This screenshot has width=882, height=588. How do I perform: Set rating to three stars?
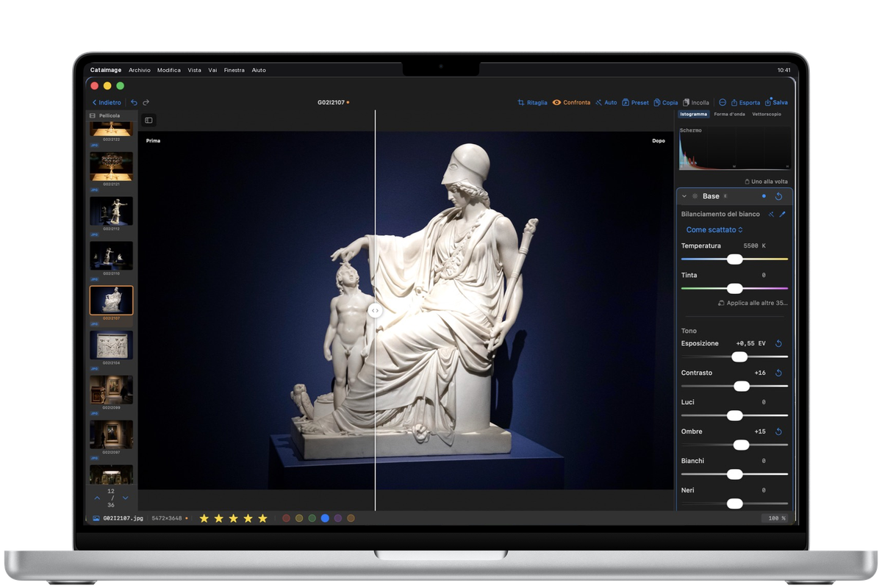pyautogui.click(x=233, y=518)
